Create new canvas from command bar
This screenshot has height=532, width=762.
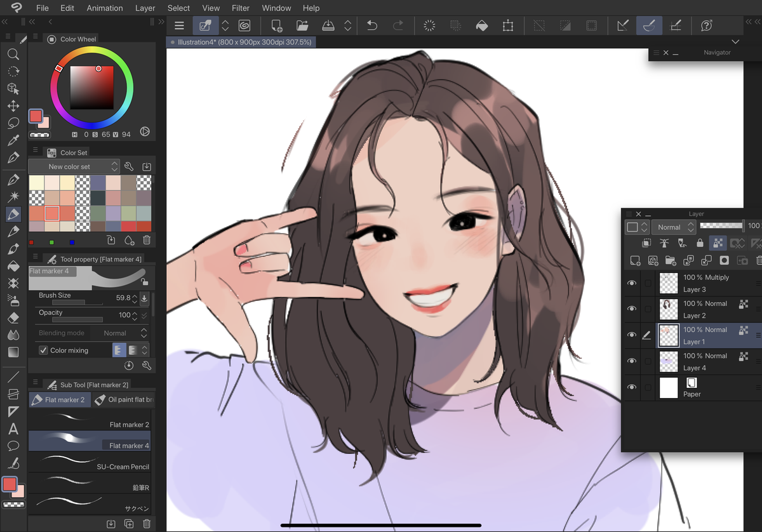[x=276, y=26]
